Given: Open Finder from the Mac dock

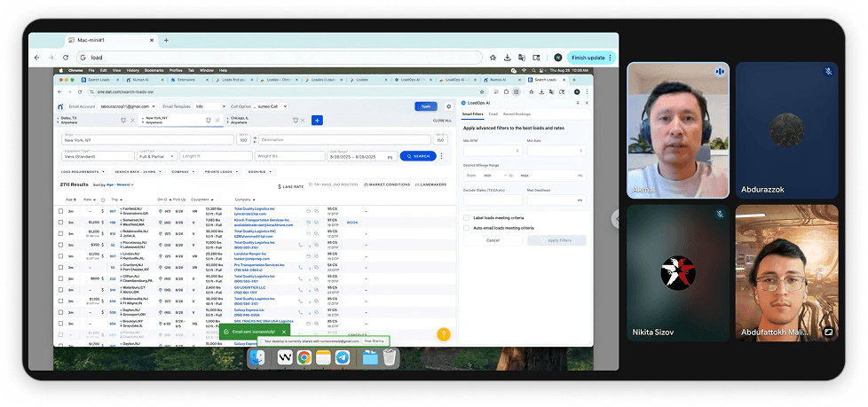Looking at the screenshot, I should coord(256,357).
